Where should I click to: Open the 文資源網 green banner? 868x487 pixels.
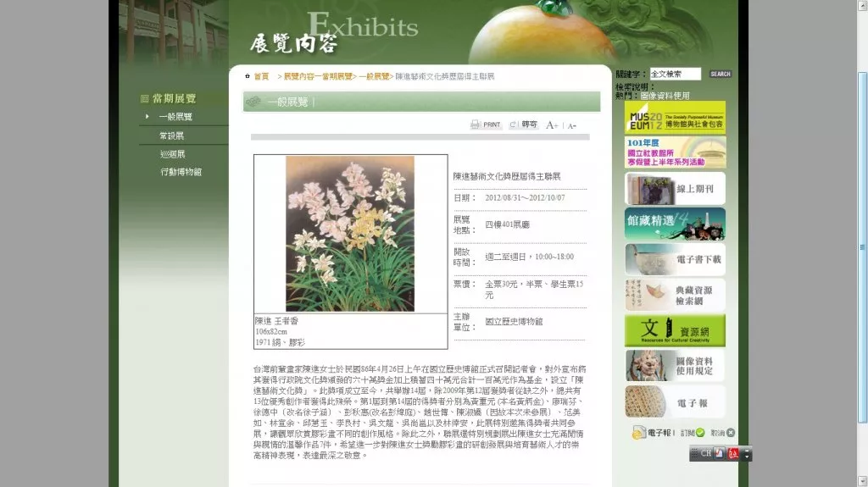(675, 330)
